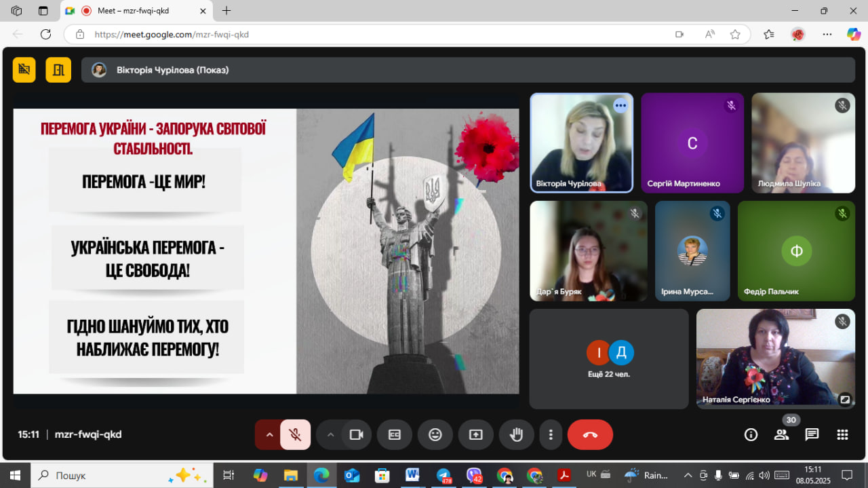Open options on Вікторія Чурілова tile
The image size is (868, 488).
pos(620,105)
